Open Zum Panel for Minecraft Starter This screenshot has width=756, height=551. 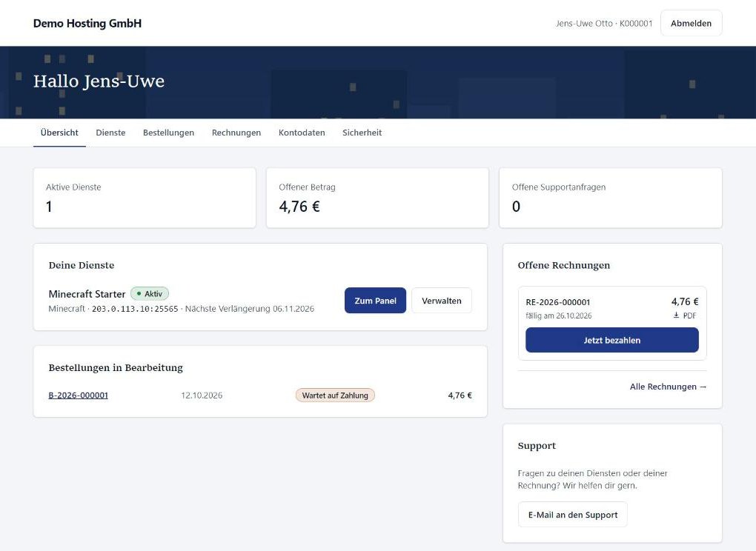375,301
